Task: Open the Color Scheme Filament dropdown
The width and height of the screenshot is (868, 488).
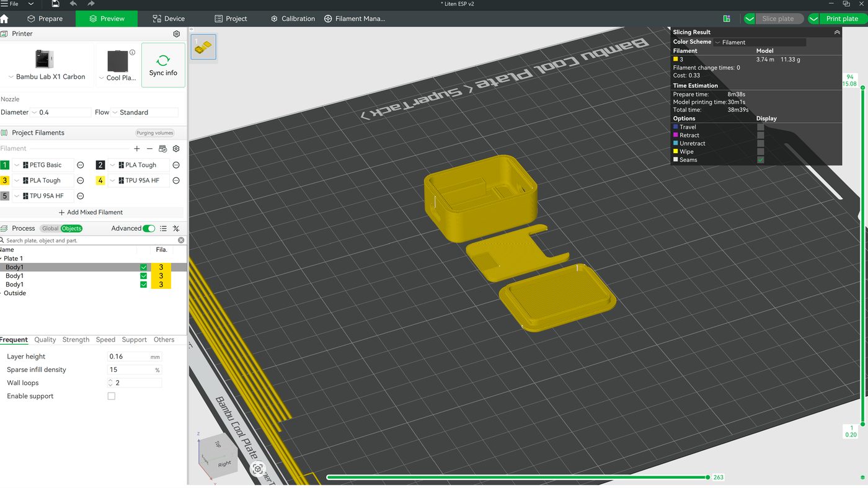Action: pos(760,42)
